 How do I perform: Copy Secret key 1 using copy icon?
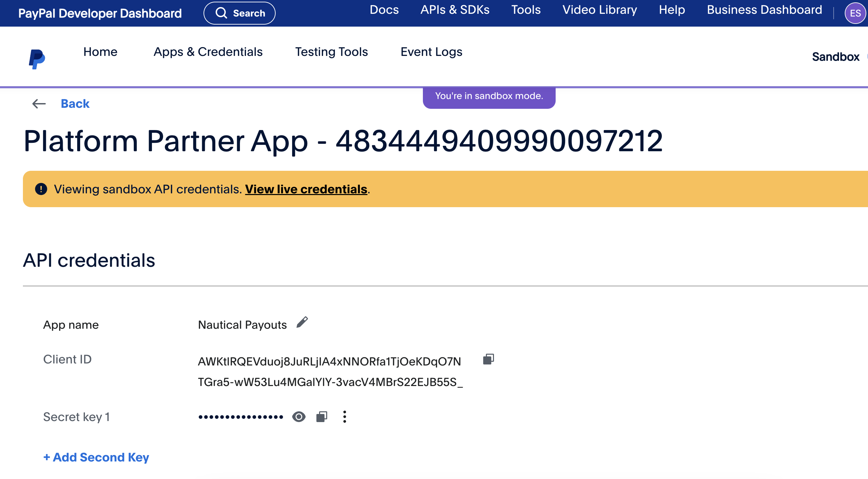[321, 417]
